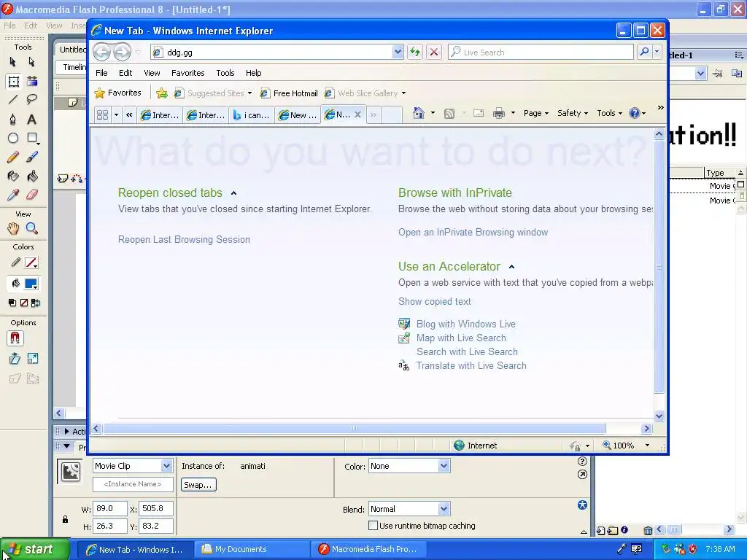This screenshot has height=560, width=747.
Task: Click the W width field 89.0
Action: pos(110,508)
